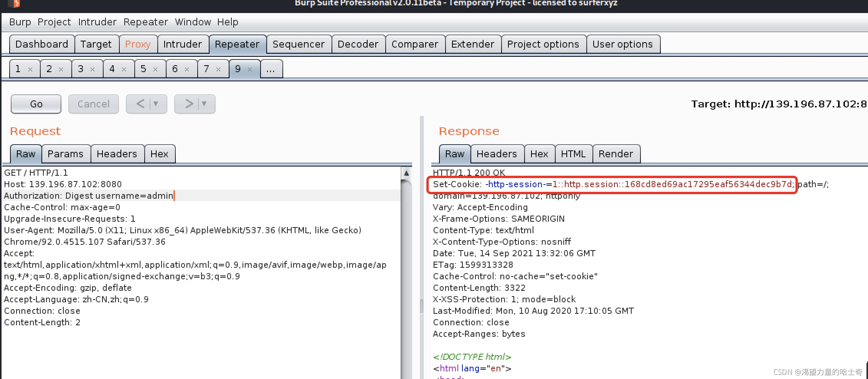Show Request in Raw view
The height and width of the screenshot is (379, 868).
coord(26,154)
